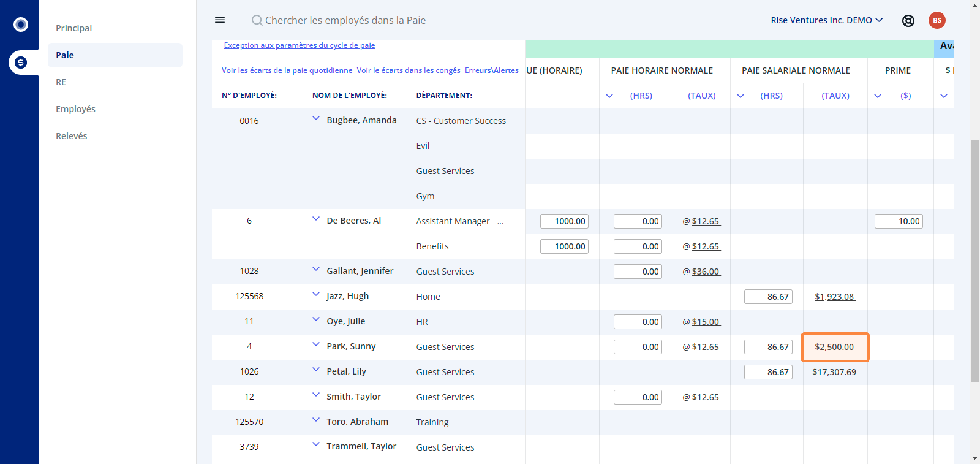This screenshot has width=980, height=464.
Task: Open the PRIME column chevron menu
Action: (878, 96)
